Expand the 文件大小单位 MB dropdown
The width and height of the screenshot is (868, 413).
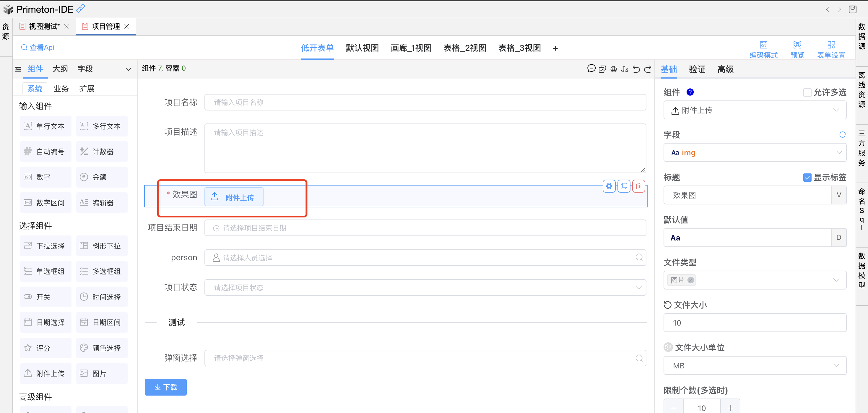click(755, 365)
